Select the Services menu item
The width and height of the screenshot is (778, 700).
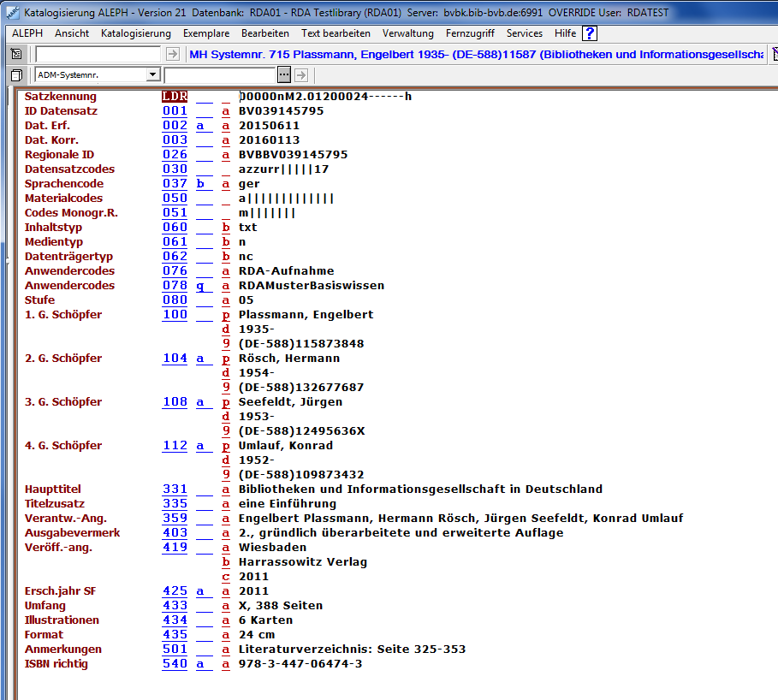(x=524, y=33)
